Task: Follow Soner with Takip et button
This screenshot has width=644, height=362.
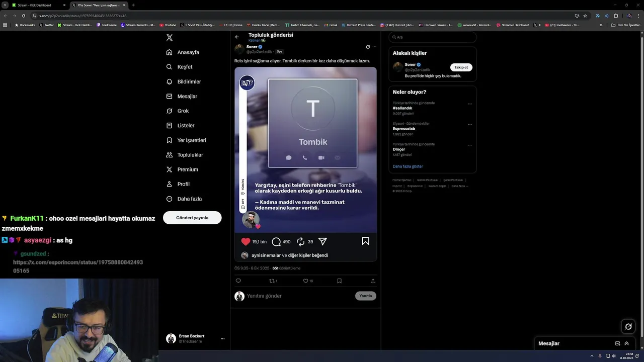Action: (x=461, y=67)
